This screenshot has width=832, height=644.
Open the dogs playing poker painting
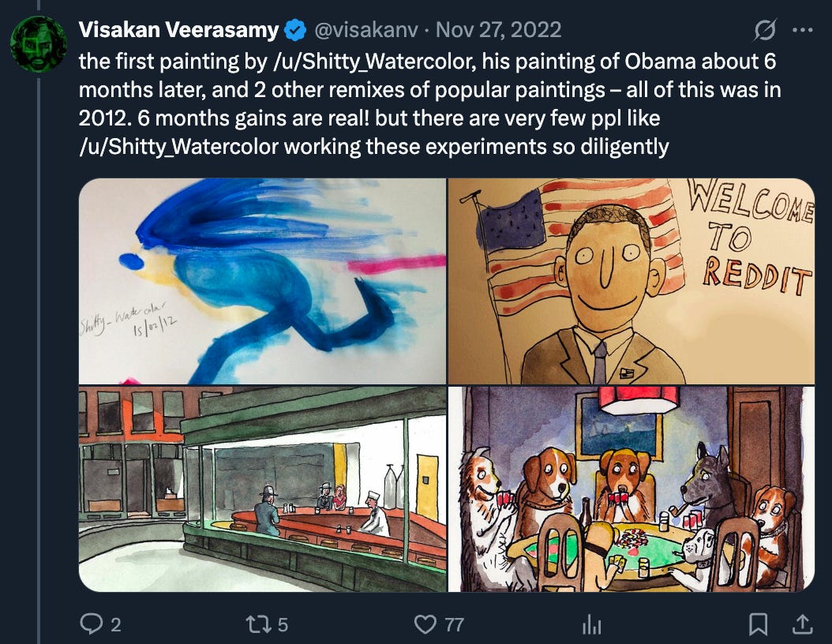point(631,489)
